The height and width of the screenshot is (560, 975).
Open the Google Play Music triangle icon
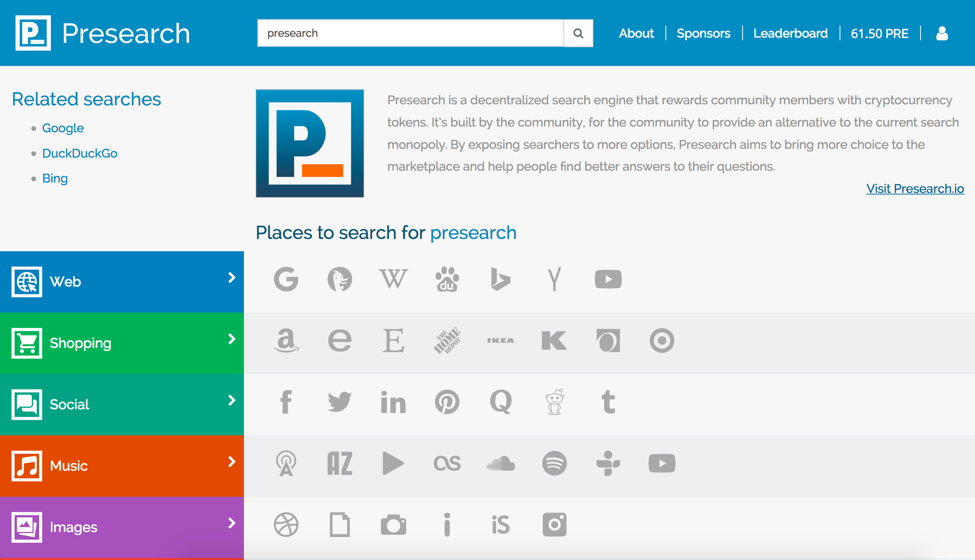point(394,463)
